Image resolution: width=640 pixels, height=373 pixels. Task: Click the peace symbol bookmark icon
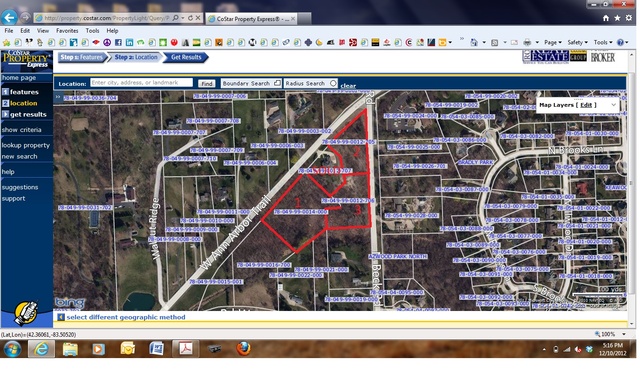tap(107, 42)
